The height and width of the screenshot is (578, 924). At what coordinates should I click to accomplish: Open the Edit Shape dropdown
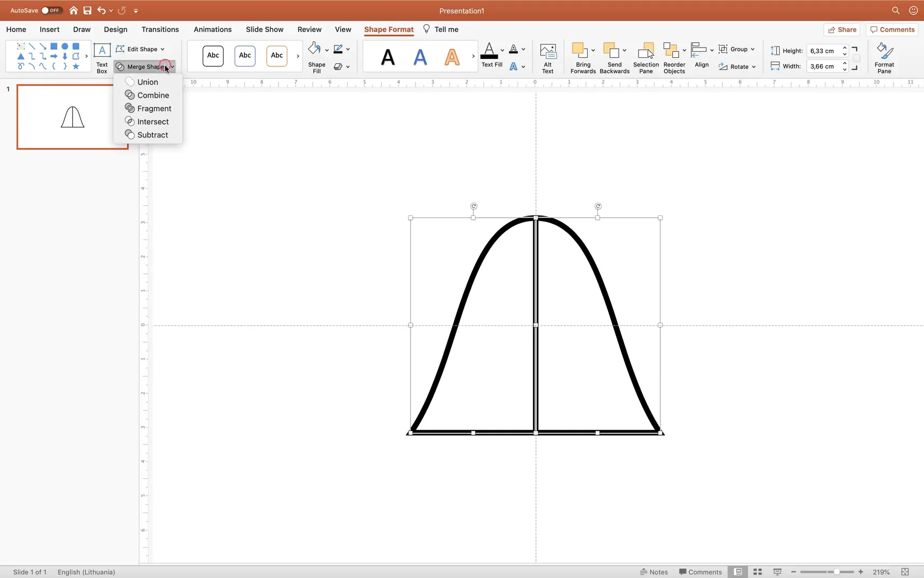click(141, 49)
